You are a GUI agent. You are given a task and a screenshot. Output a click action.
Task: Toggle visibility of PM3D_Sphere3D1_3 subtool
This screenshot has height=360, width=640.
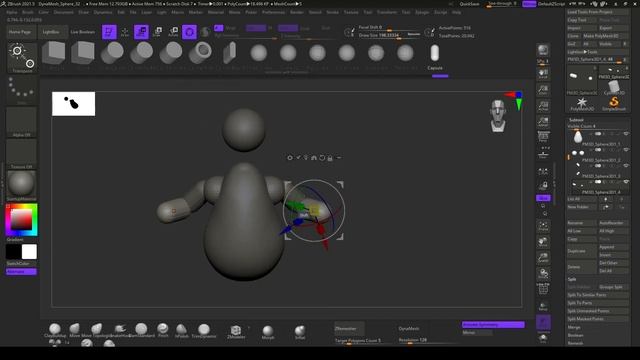tap(626, 166)
